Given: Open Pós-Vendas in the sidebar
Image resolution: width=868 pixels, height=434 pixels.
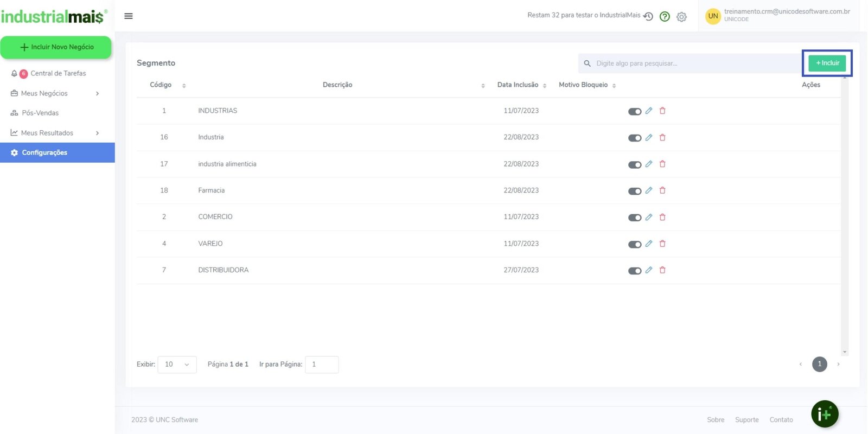Looking at the screenshot, I should click(x=40, y=113).
